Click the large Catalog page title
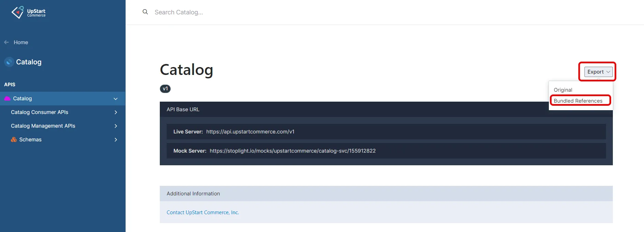 click(186, 70)
